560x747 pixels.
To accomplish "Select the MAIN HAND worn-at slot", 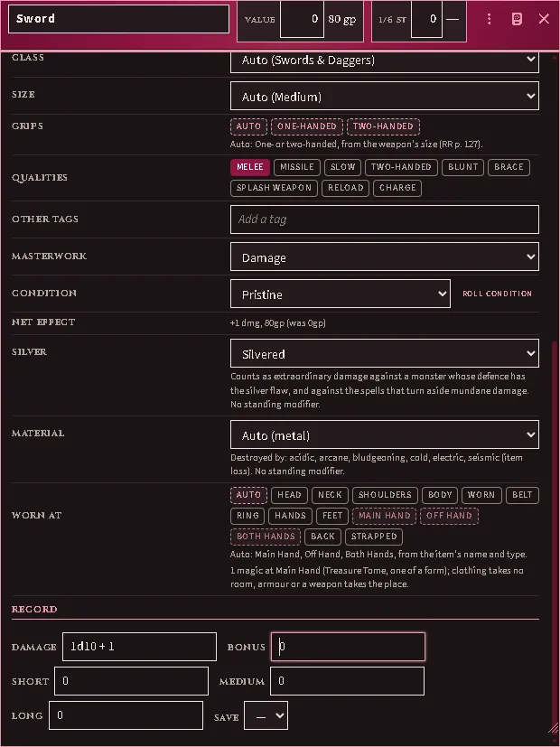I will [384, 516].
